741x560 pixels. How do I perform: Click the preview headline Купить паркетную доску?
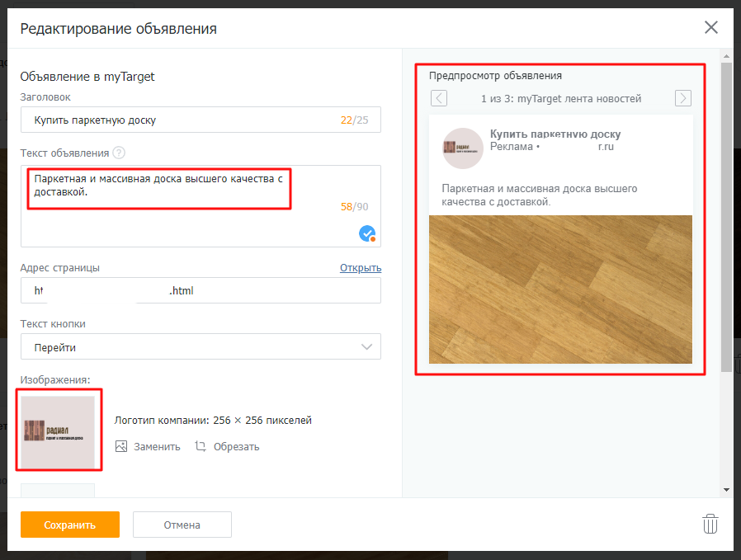555,134
